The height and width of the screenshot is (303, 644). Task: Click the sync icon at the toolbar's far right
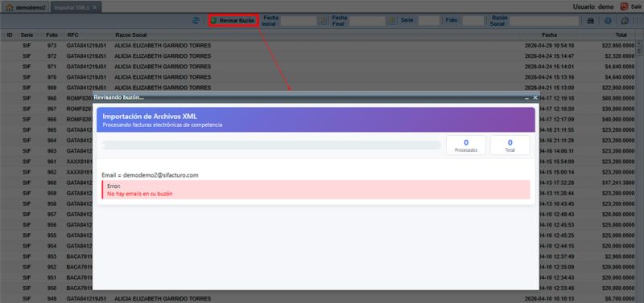(x=625, y=21)
